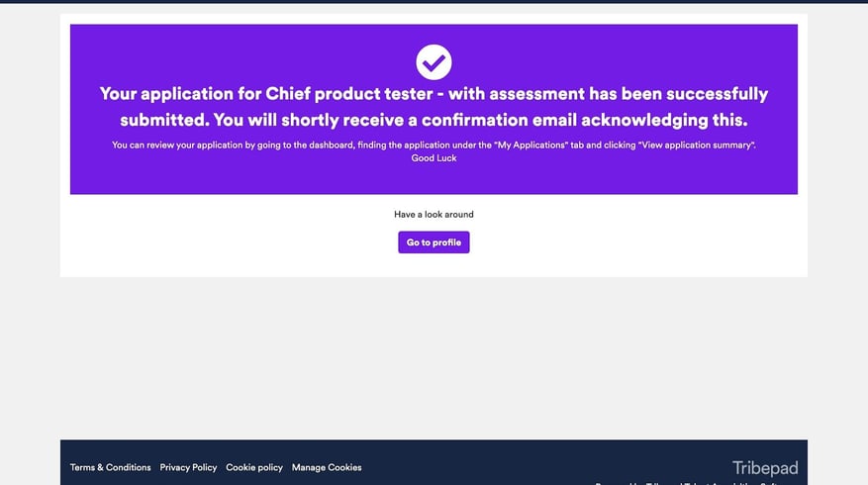Click the word "submitted" in the heading
Viewport: 868px width, 485px height.
click(x=164, y=120)
